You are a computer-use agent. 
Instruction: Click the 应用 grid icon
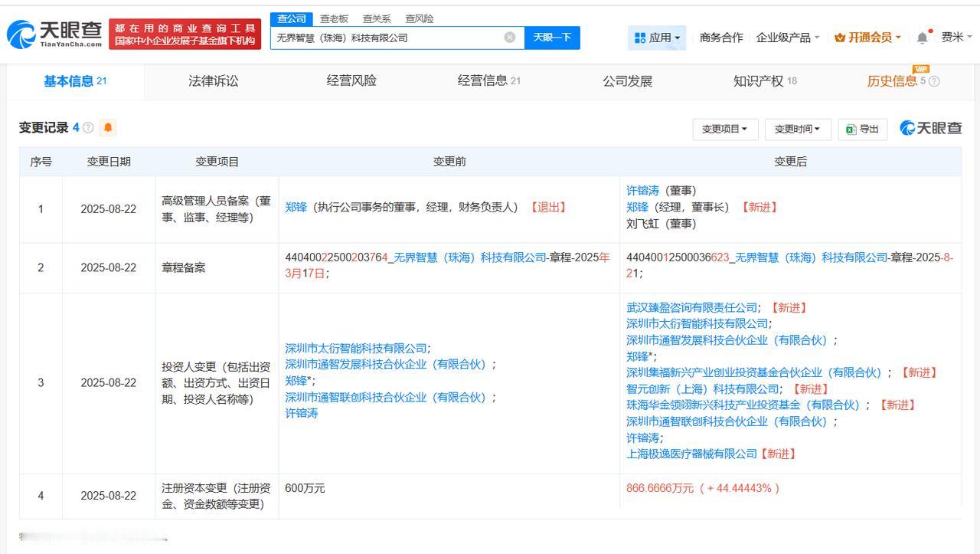coord(640,38)
